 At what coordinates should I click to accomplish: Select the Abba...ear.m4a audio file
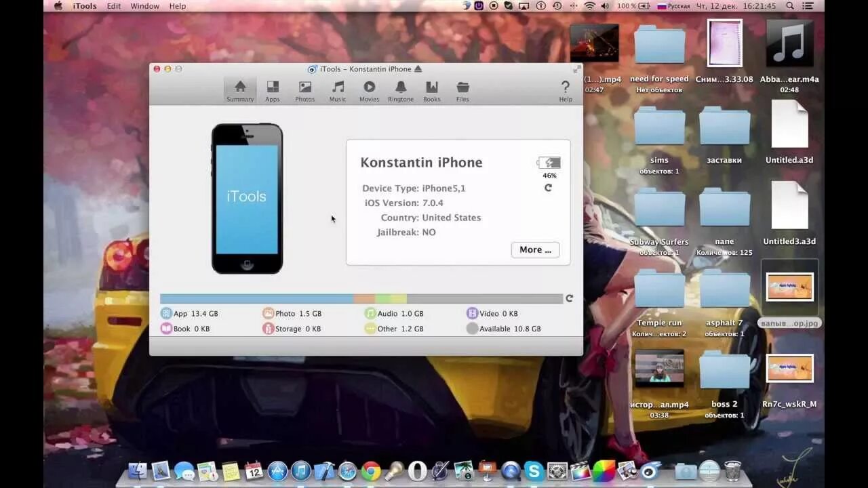pos(789,43)
